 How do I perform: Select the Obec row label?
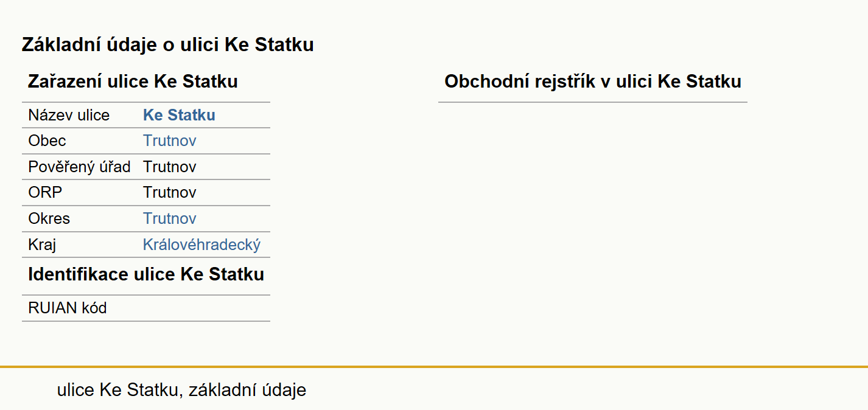pyautogui.click(x=47, y=141)
